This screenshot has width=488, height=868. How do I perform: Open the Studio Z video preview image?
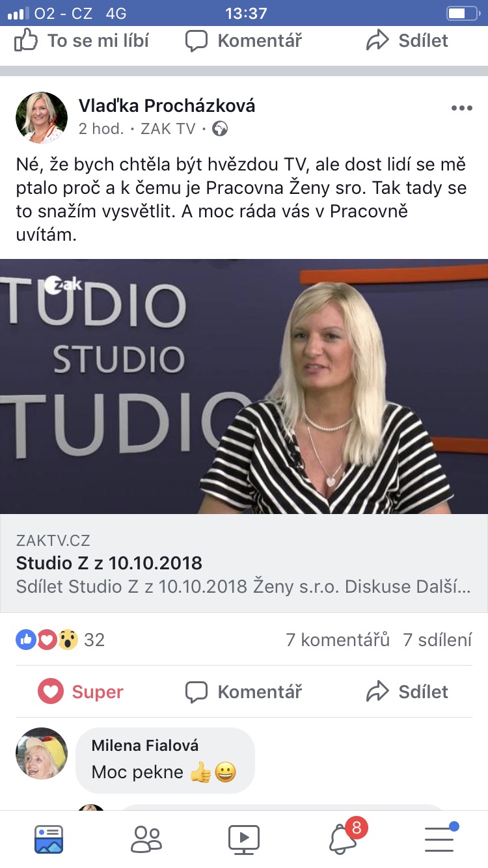pos(244,387)
